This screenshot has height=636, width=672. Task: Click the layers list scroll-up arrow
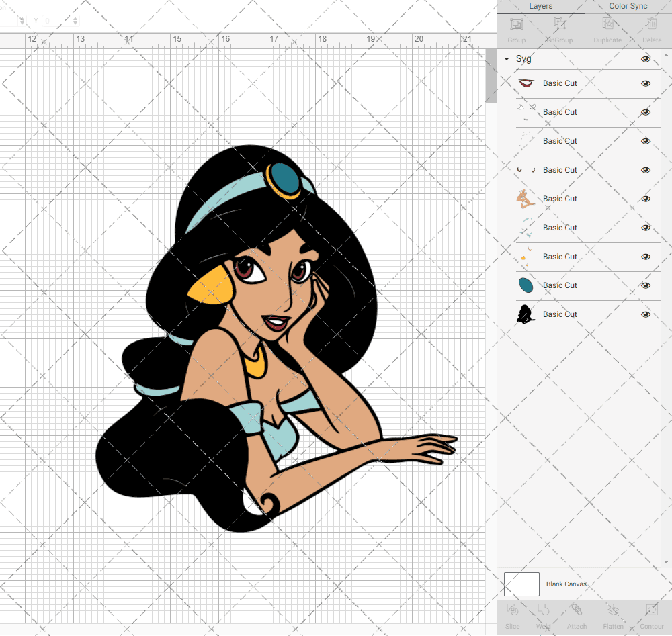[665, 56]
